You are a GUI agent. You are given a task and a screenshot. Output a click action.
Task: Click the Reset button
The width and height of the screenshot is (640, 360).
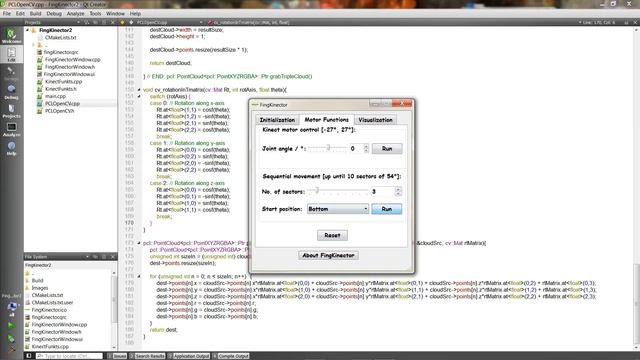pos(332,236)
